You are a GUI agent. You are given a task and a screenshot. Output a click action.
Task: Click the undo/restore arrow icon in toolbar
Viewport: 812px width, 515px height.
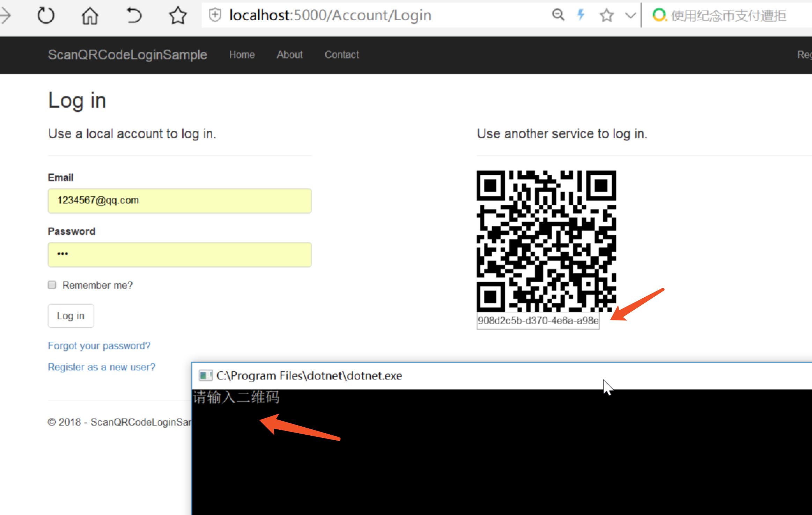click(134, 15)
